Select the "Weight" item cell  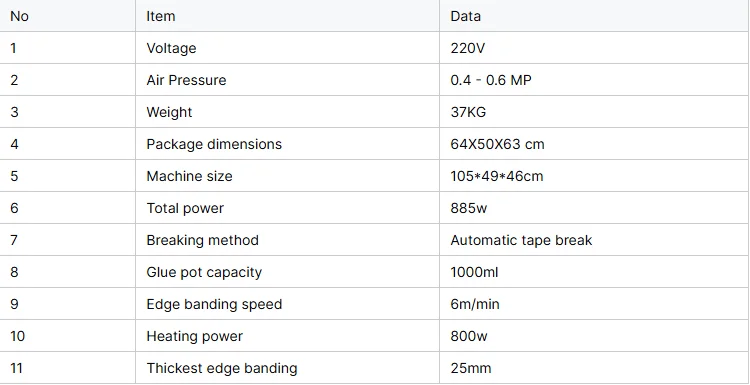287,112
